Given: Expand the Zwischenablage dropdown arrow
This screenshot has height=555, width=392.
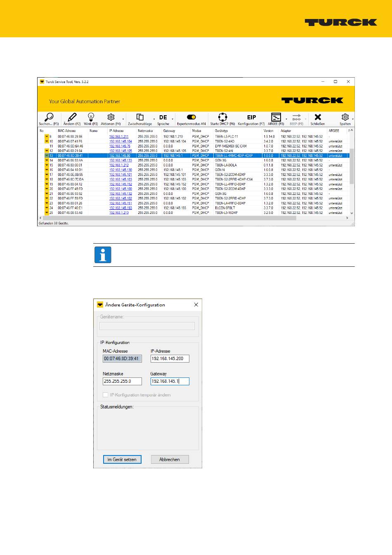Looking at the screenshot, I should [x=154, y=119].
